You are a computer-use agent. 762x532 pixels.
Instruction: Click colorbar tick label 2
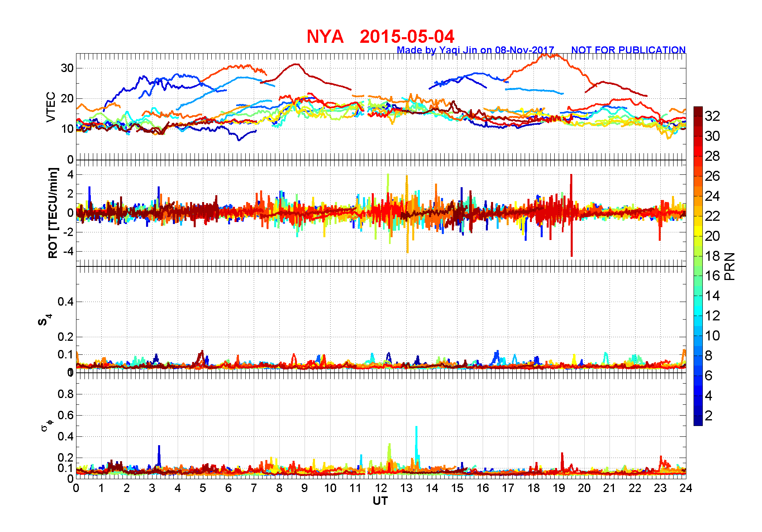click(x=709, y=416)
